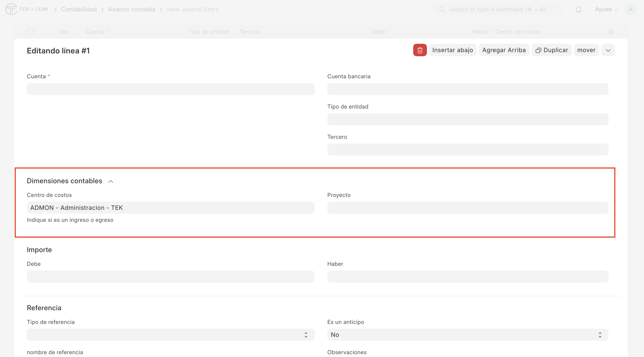Screen dimensions: 644x357
Task: Click the user avatar A icon
Action: [x=630, y=9]
